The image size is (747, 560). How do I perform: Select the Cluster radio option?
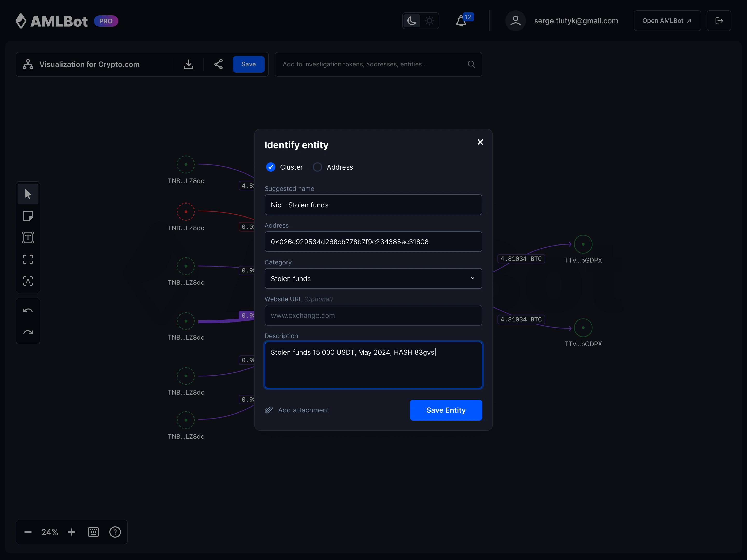click(x=271, y=167)
